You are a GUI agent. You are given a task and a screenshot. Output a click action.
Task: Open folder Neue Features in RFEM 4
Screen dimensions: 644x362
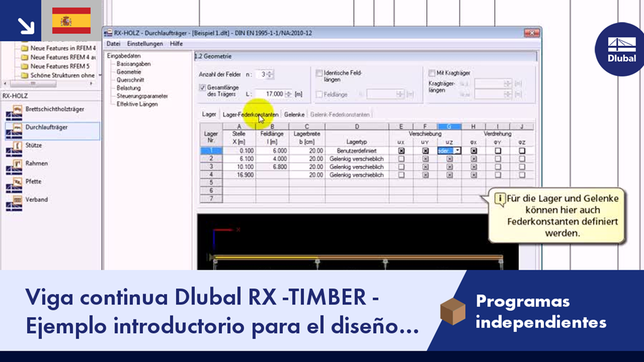coord(58,48)
